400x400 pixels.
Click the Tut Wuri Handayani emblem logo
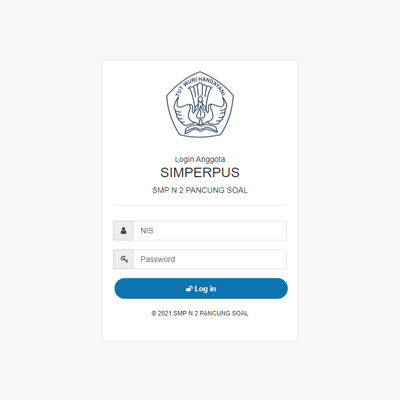tap(200, 104)
